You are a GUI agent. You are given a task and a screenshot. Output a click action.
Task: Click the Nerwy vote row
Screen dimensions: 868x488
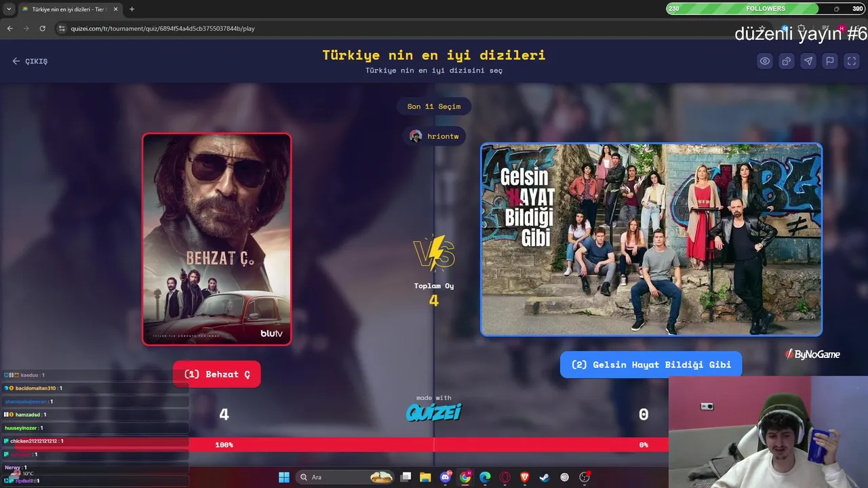click(95, 468)
